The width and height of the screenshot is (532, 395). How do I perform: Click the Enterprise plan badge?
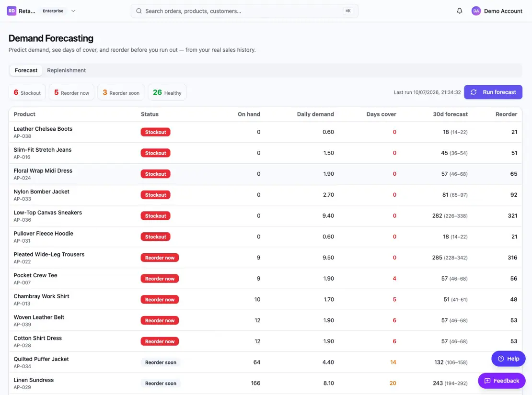[53, 11]
